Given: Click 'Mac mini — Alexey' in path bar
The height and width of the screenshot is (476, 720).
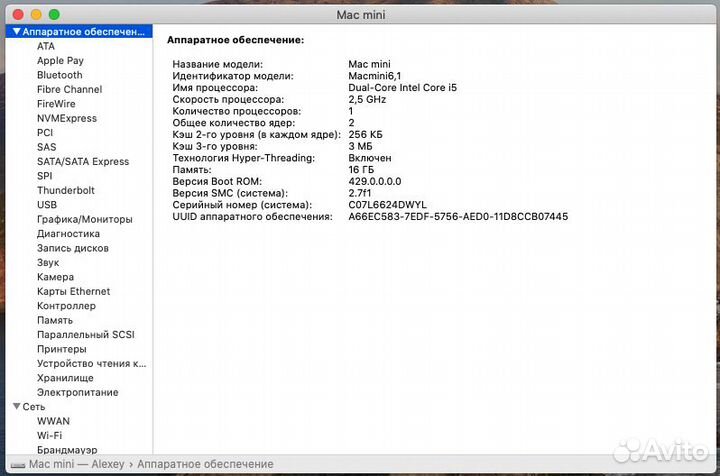Looking at the screenshot, I should pos(76,464).
